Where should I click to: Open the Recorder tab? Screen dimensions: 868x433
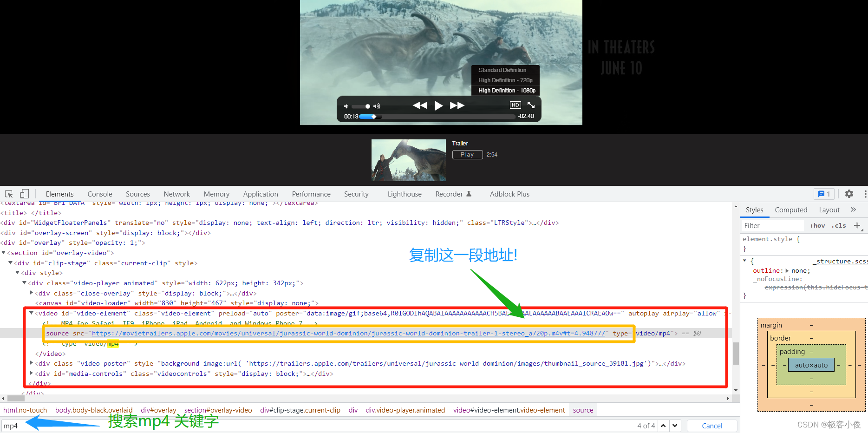(x=453, y=194)
